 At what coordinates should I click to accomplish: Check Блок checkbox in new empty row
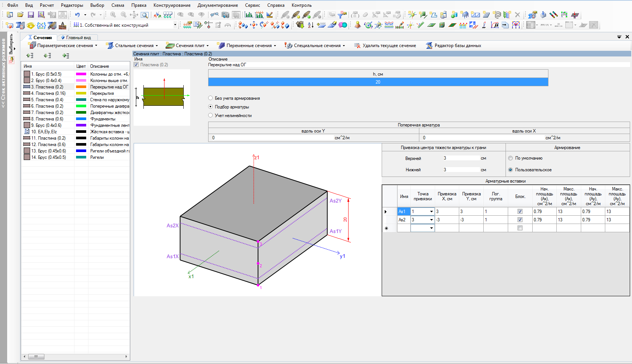[x=520, y=228]
